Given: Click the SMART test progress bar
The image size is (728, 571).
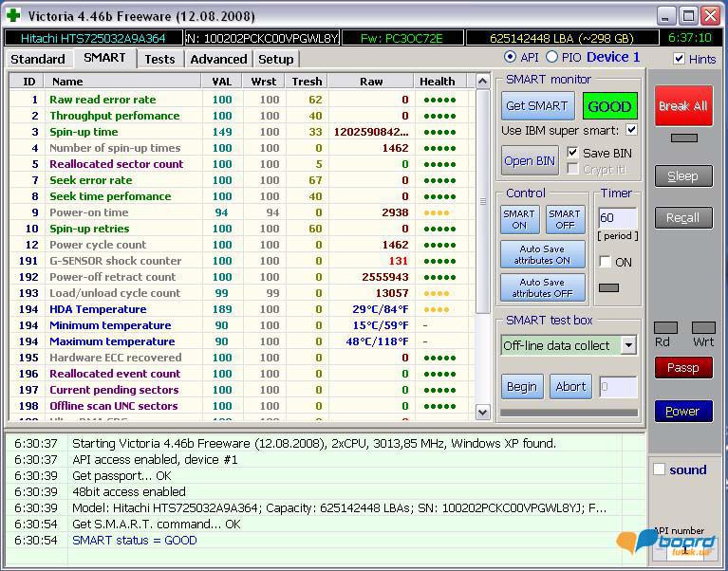Looking at the screenshot, I should point(569,413).
